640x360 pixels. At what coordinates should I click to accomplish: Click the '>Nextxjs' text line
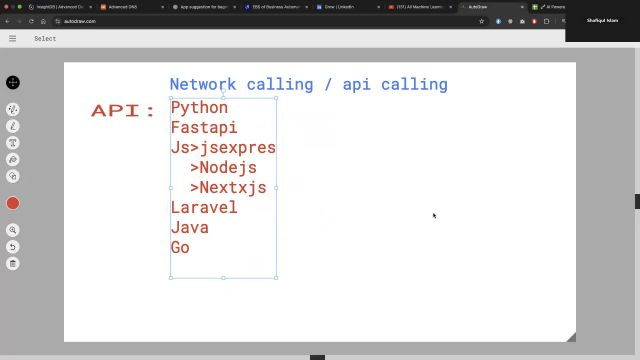pyautogui.click(x=228, y=188)
